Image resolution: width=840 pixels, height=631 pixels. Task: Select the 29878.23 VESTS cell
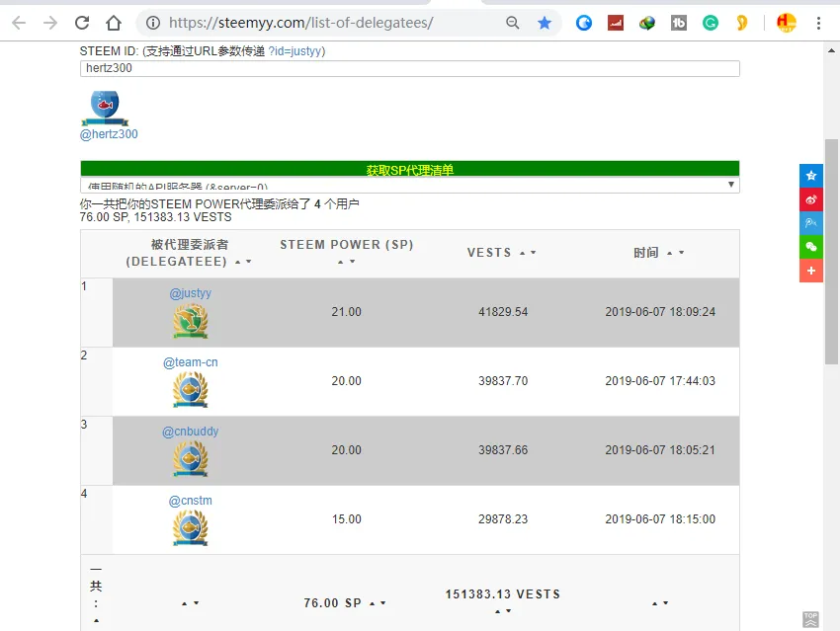click(503, 519)
